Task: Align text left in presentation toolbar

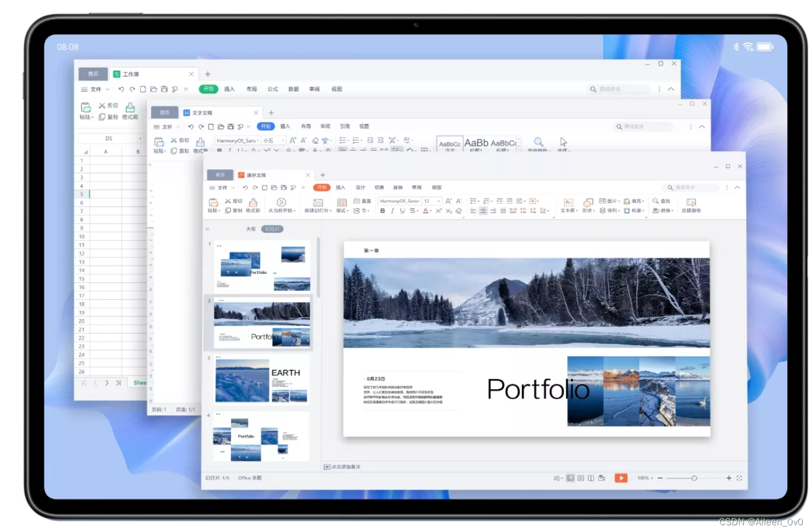Action: coord(473,211)
